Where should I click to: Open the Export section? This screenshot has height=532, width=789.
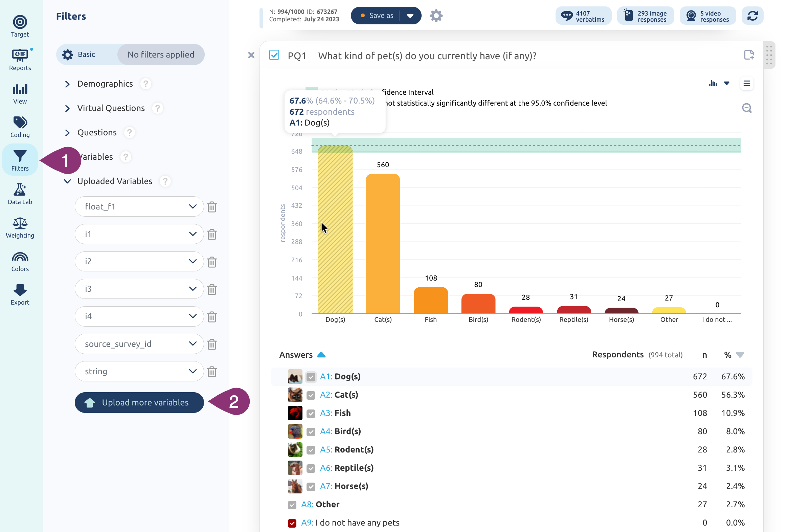[20, 294]
